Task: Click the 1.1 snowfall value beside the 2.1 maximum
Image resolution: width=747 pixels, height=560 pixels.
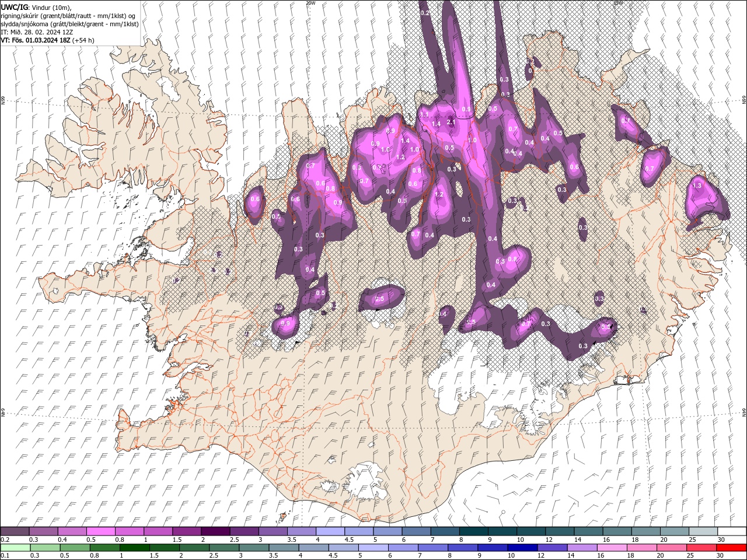Action: point(425,114)
